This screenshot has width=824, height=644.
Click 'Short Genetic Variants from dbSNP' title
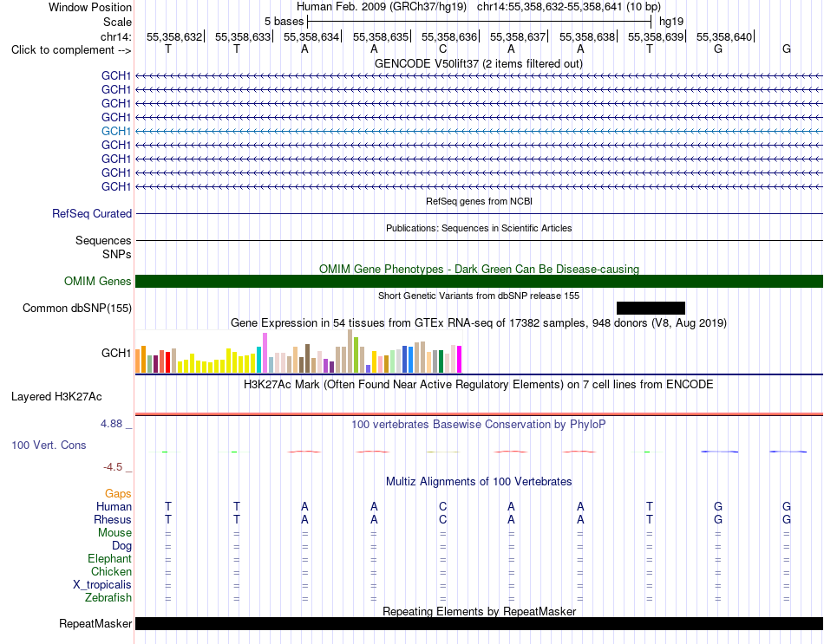[x=479, y=296]
